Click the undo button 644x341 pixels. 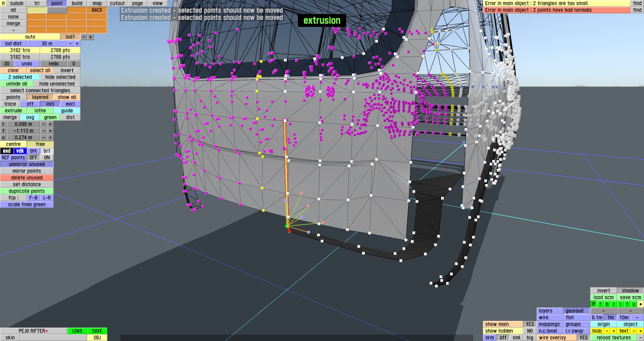click(x=27, y=64)
